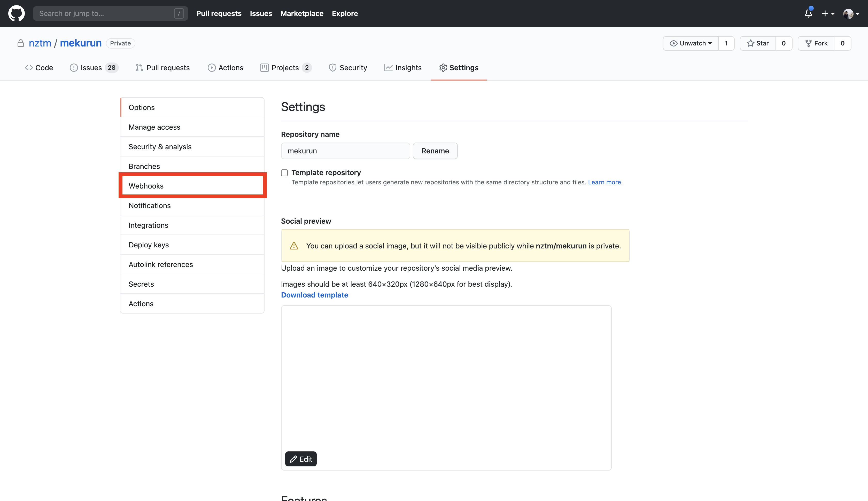Open Integrations settings
The height and width of the screenshot is (501, 868).
point(192,225)
